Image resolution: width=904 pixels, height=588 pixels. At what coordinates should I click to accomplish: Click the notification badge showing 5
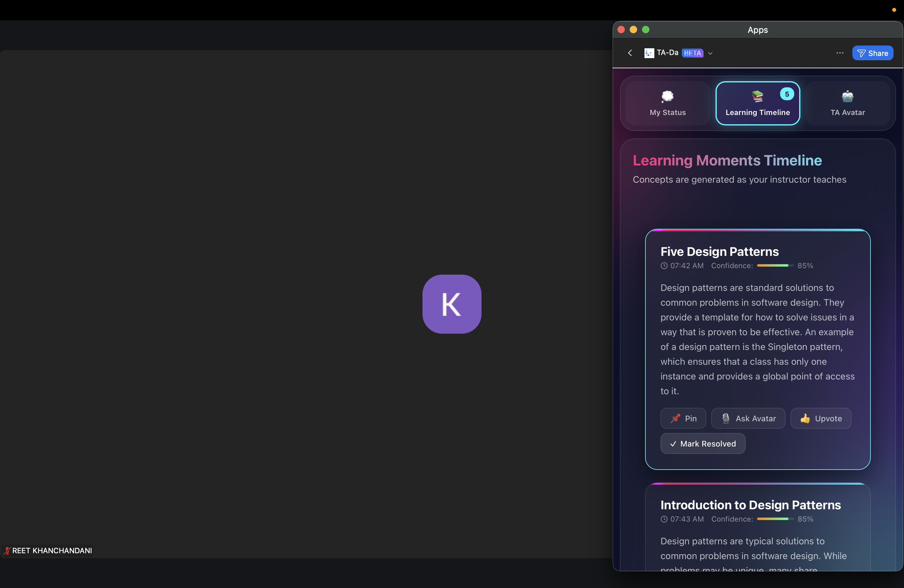pos(787,94)
